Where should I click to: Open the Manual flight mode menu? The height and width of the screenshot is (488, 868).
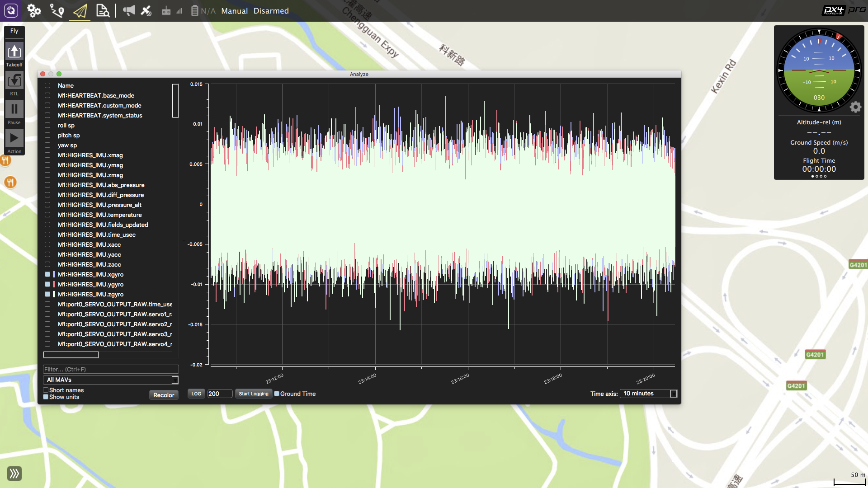tap(234, 10)
